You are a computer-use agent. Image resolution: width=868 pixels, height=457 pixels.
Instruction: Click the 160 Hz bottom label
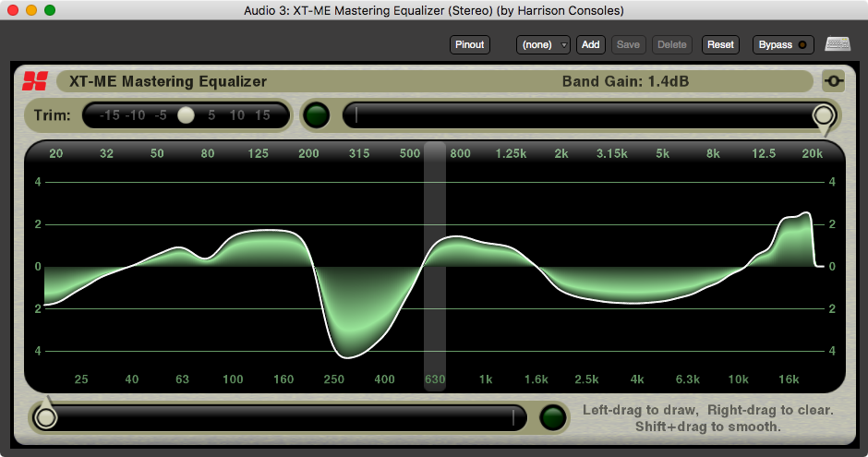283,379
